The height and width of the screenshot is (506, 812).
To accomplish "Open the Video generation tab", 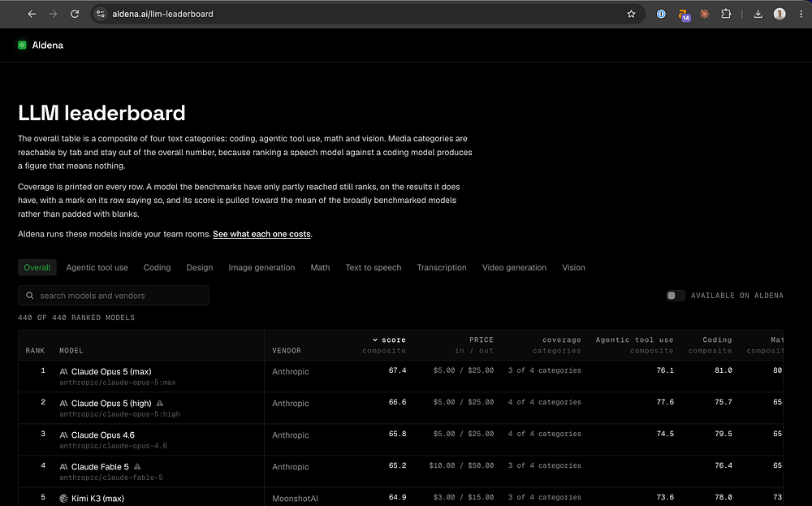I will tap(514, 267).
